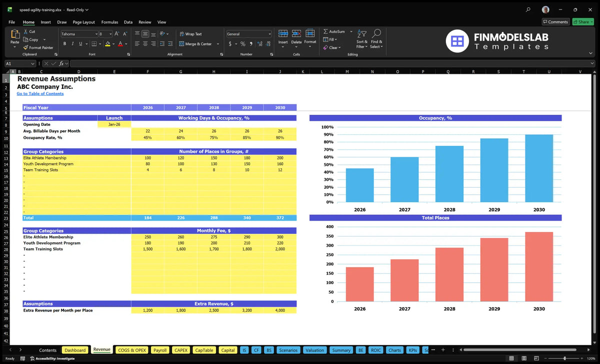Viewport: 600px width, 364px height.
Task: Increase font size with larger A icon
Action: [x=117, y=34]
